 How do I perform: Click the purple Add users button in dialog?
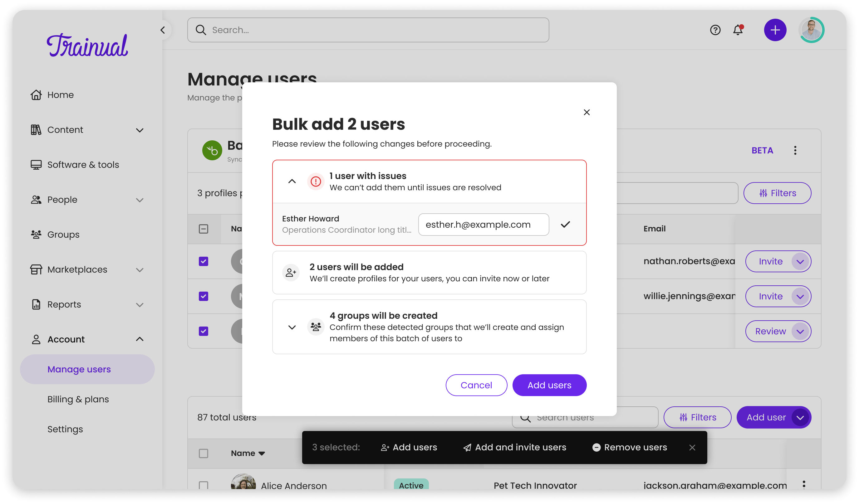click(x=549, y=385)
